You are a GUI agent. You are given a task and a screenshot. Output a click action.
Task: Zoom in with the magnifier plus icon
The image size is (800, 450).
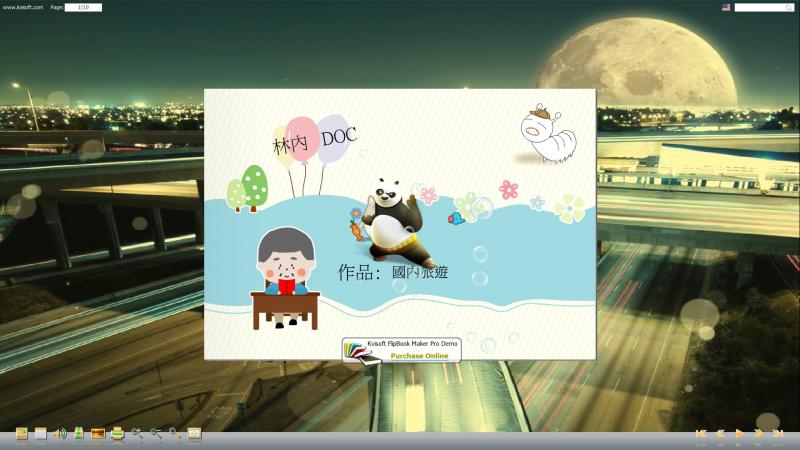pos(137,434)
